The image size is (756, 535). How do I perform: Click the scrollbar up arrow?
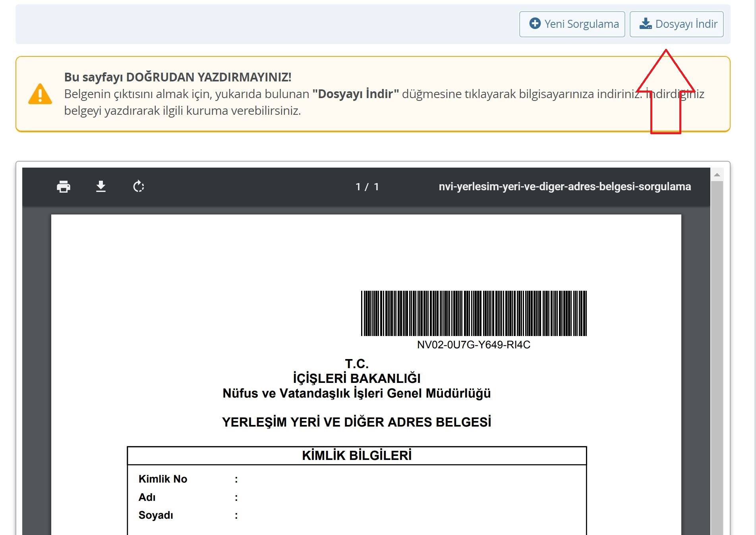point(717,175)
